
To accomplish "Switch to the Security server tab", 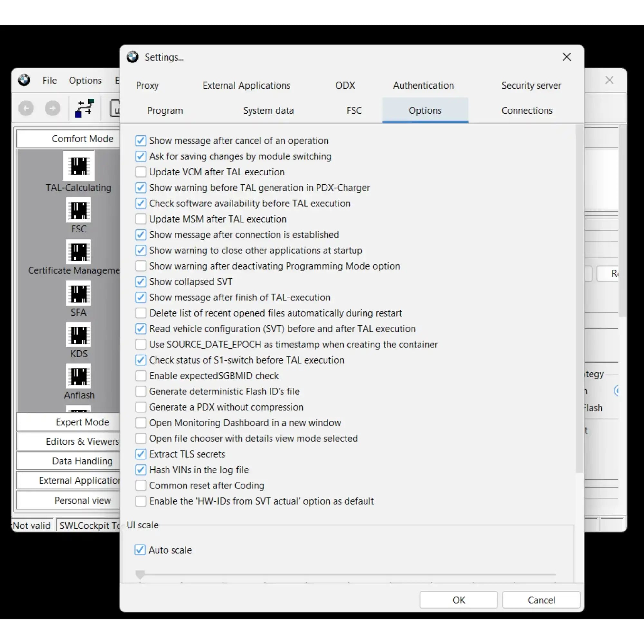I will pos(531,85).
